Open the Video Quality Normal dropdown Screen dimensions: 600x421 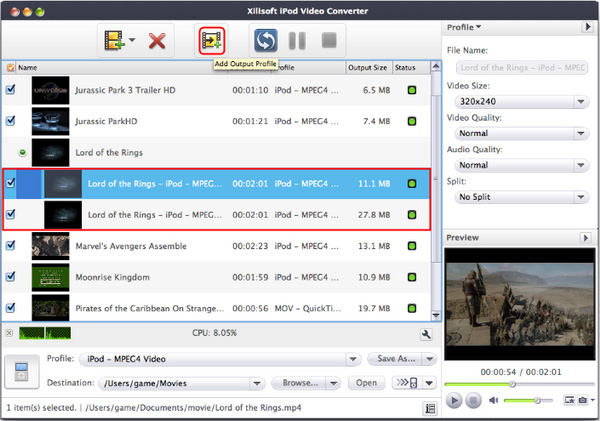click(x=522, y=133)
